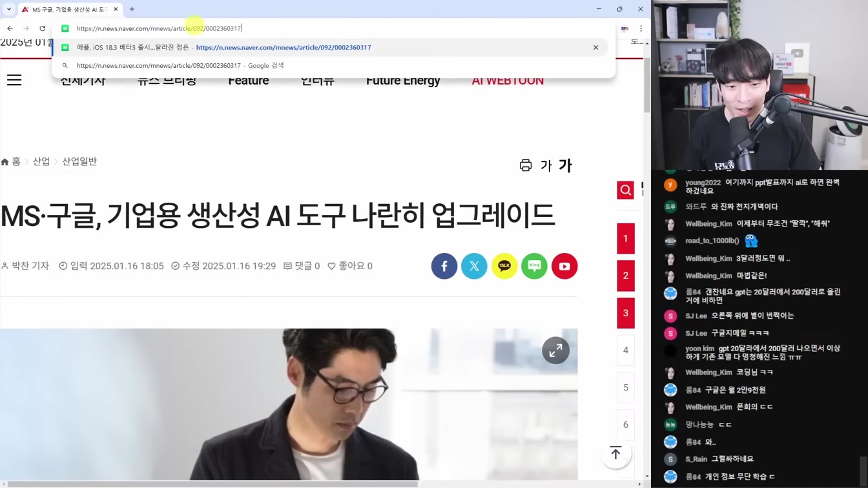This screenshot has width=868, height=488.
Task: Click the print icon
Action: pyautogui.click(x=526, y=165)
